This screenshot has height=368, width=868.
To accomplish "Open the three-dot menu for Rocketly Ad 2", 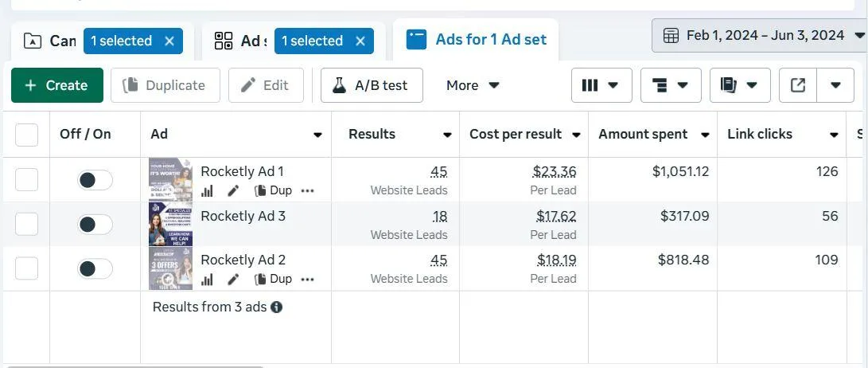I will coord(308,280).
